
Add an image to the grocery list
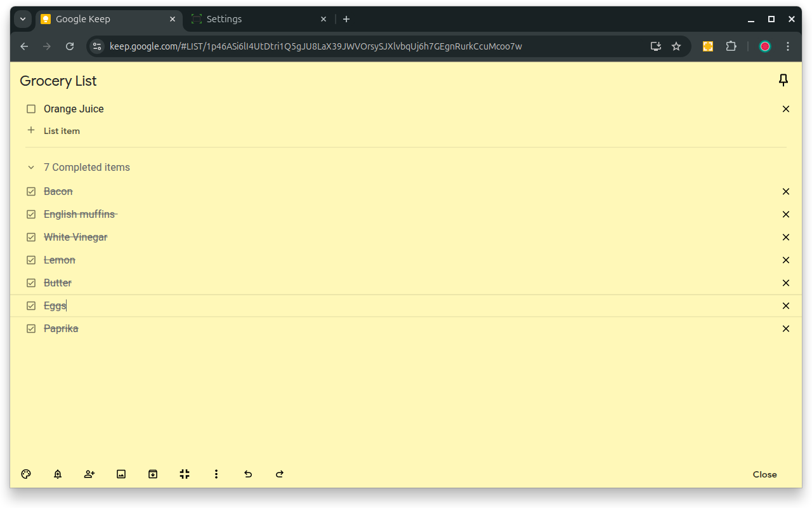[x=121, y=474]
